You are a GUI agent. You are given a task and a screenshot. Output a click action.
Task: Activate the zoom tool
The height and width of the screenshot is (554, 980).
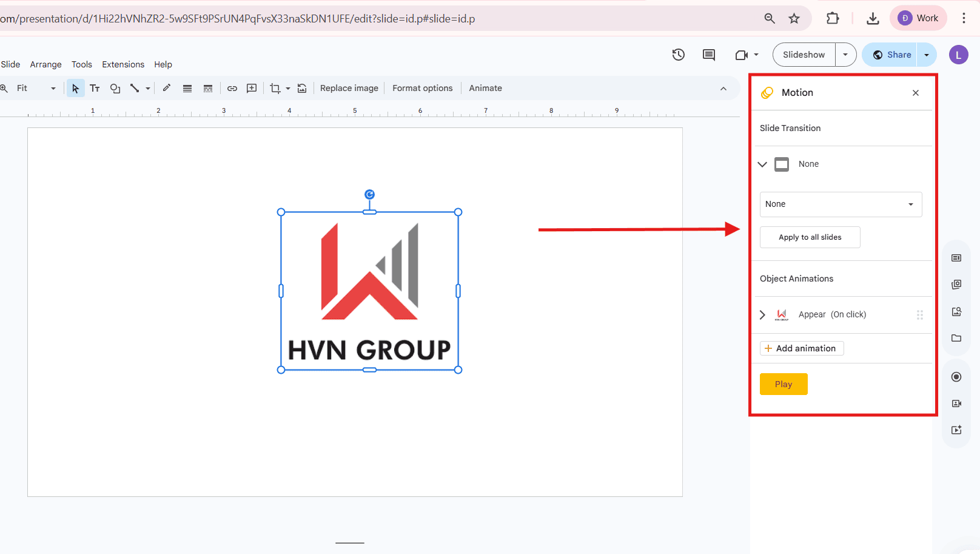5,88
